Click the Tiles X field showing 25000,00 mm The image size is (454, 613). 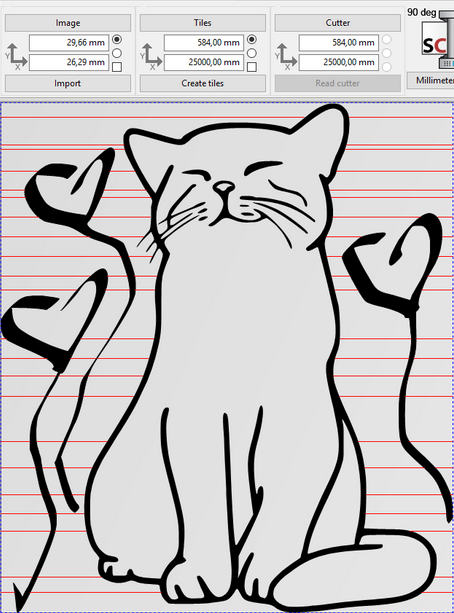coord(204,63)
